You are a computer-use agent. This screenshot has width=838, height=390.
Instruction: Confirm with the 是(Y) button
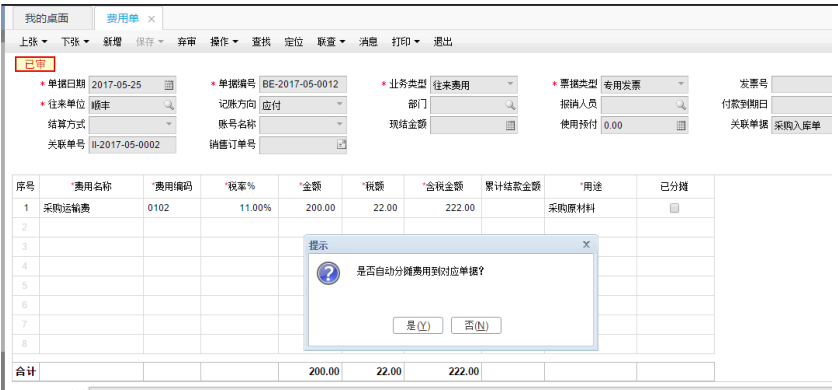tap(418, 326)
